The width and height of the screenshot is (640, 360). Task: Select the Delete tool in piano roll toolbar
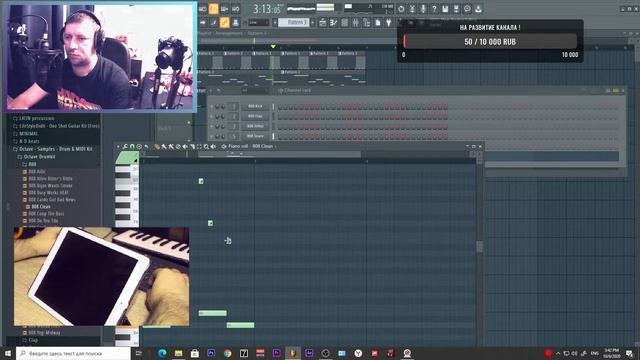coord(178,146)
